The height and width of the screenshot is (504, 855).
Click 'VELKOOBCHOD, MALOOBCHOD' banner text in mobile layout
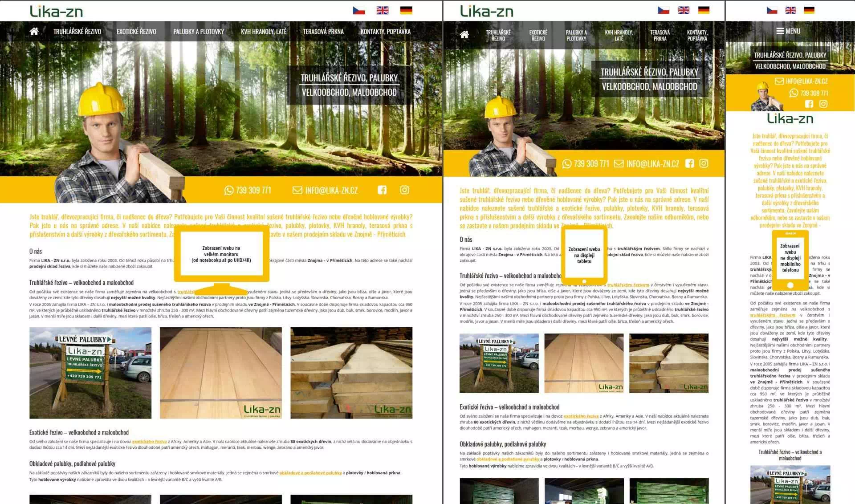[x=790, y=66]
